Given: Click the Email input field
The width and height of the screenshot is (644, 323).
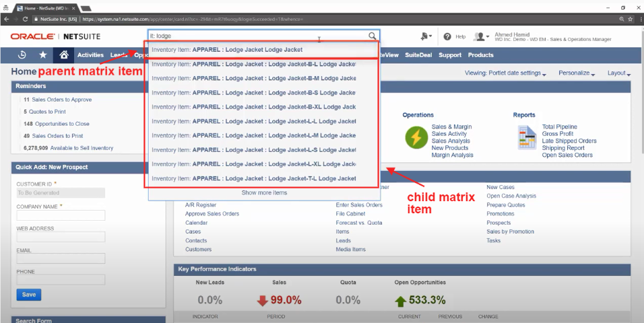Looking at the screenshot, I should pyautogui.click(x=61, y=258).
